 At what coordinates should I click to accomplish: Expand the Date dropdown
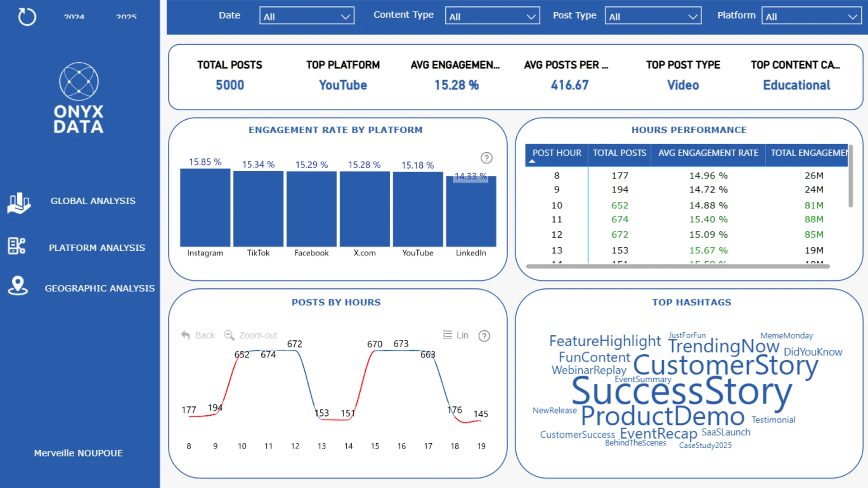pos(307,16)
